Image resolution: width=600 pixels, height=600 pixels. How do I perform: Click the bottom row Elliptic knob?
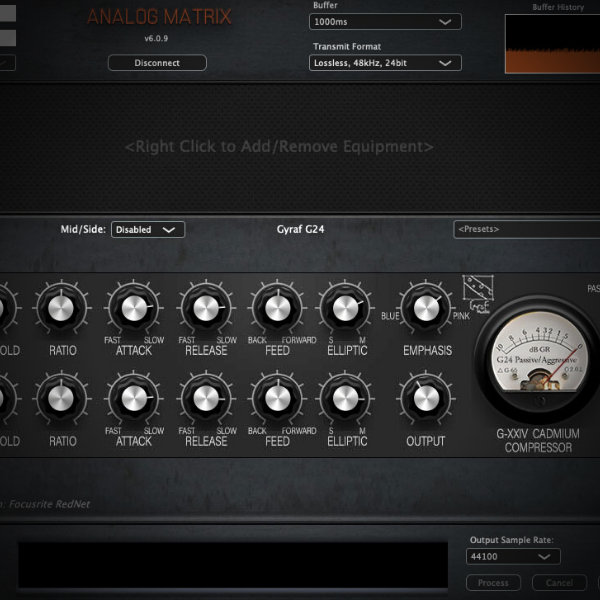345,398
